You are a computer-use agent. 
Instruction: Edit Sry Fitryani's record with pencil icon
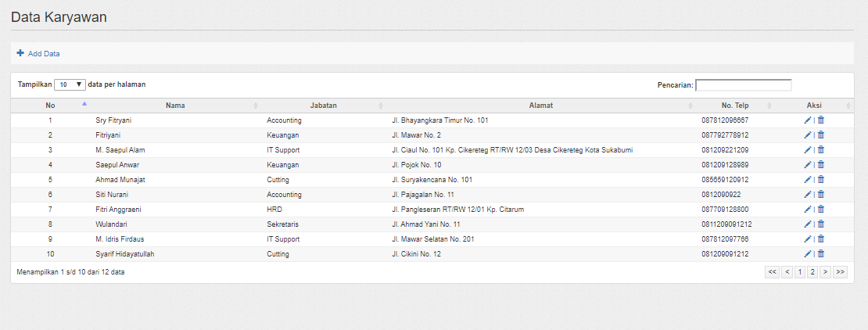click(x=808, y=120)
